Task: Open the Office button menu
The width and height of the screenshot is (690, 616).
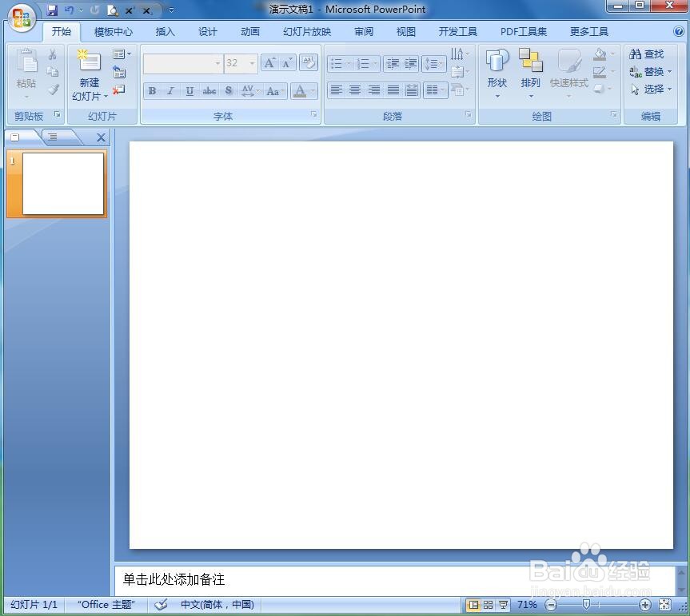Action: point(21,18)
